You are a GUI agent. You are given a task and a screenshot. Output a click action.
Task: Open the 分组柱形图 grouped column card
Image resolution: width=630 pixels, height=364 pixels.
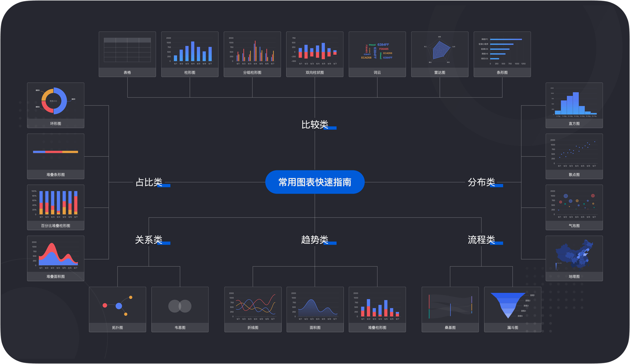click(252, 54)
